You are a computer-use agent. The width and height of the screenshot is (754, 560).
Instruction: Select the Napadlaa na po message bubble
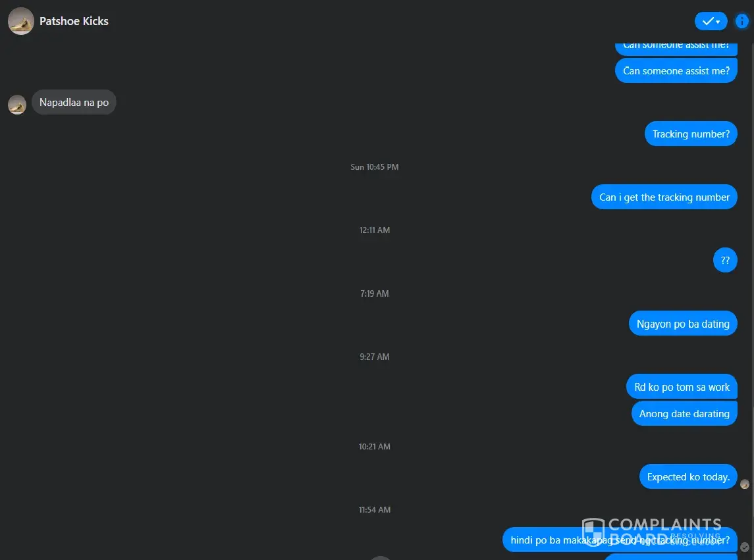point(74,103)
